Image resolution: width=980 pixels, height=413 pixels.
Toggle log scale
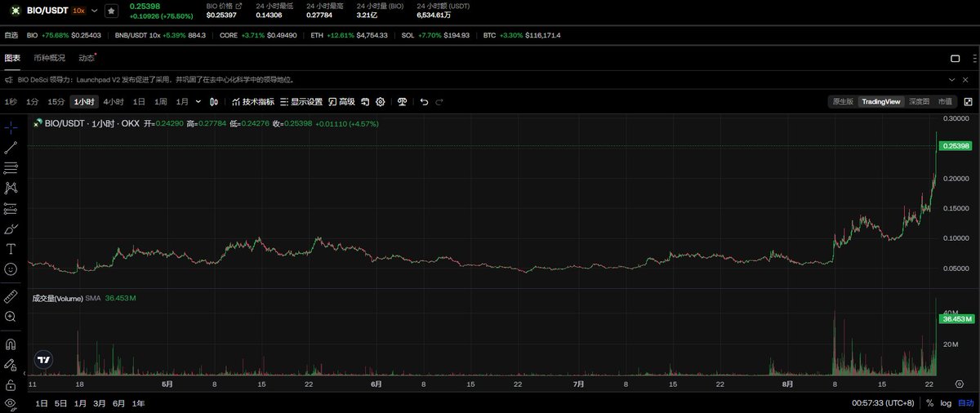[946, 403]
